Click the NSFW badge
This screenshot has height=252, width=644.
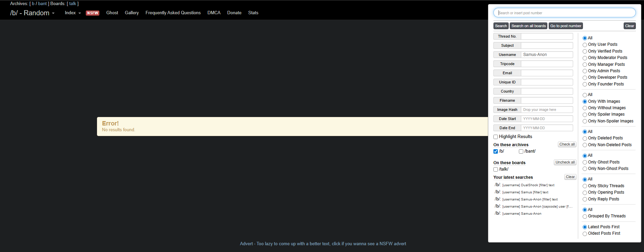click(93, 13)
